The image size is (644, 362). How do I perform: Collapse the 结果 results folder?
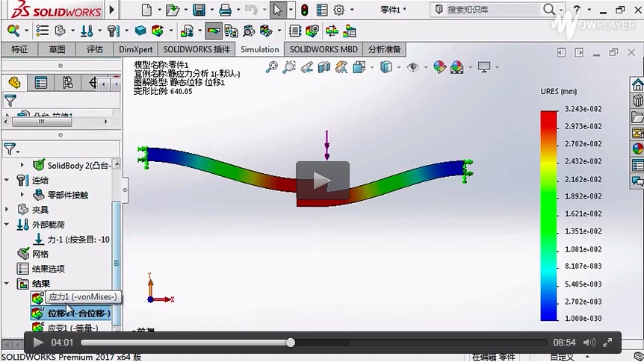click(7, 284)
